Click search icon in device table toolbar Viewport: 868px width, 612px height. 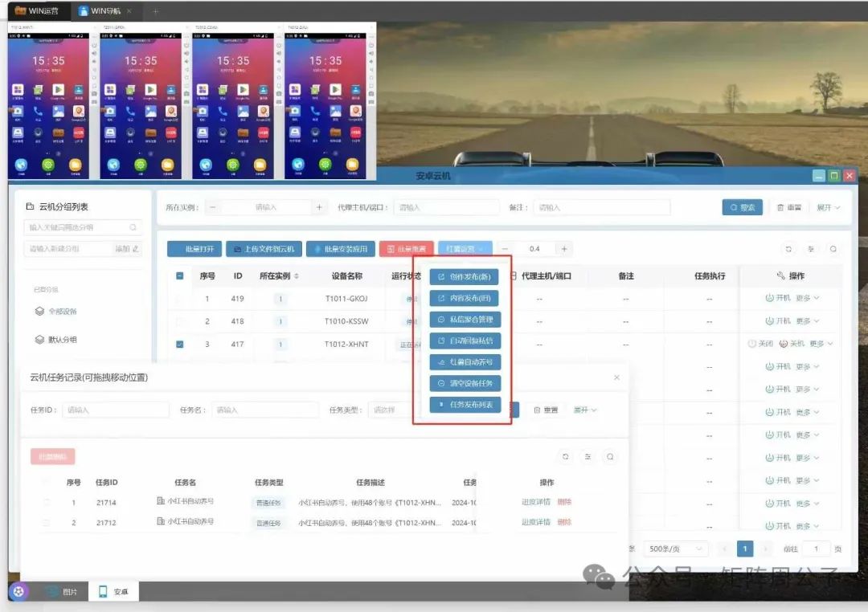tap(833, 249)
